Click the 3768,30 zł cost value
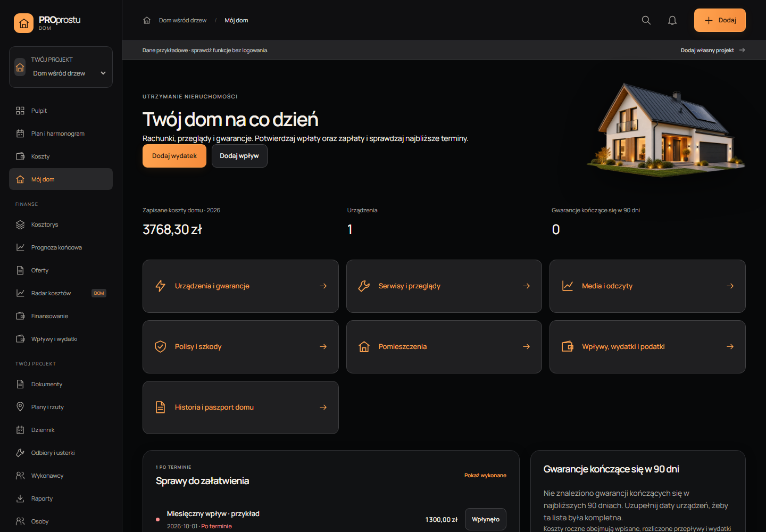 click(172, 229)
